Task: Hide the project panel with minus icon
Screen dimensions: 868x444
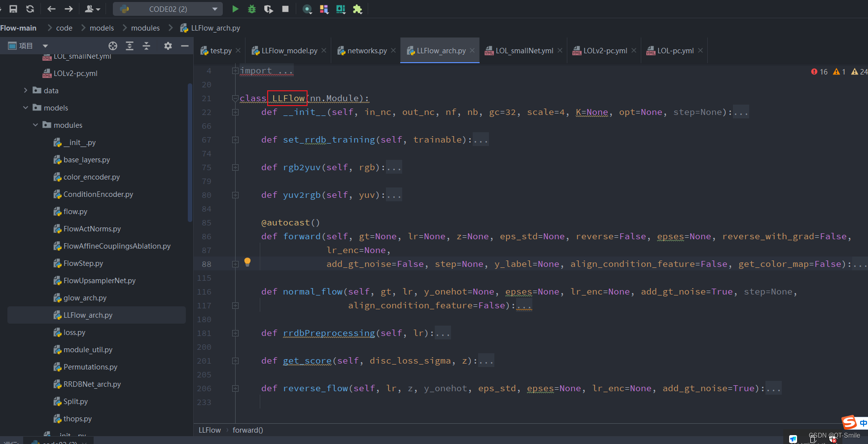Action: point(185,46)
